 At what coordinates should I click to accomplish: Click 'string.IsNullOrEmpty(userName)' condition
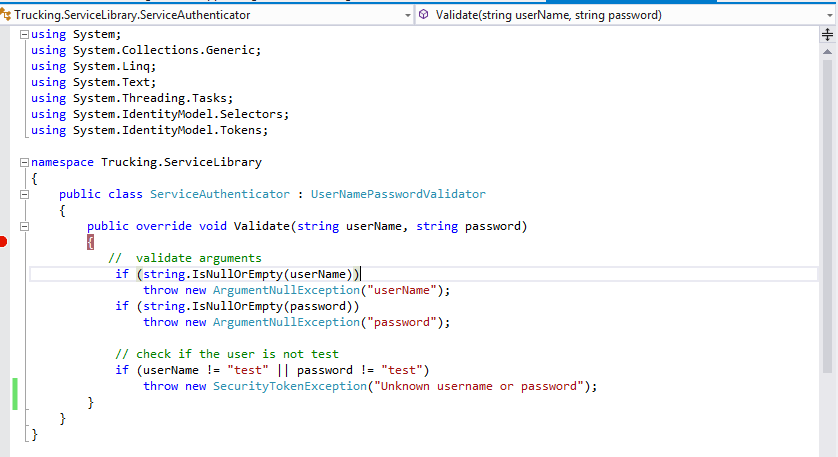click(x=247, y=274)
